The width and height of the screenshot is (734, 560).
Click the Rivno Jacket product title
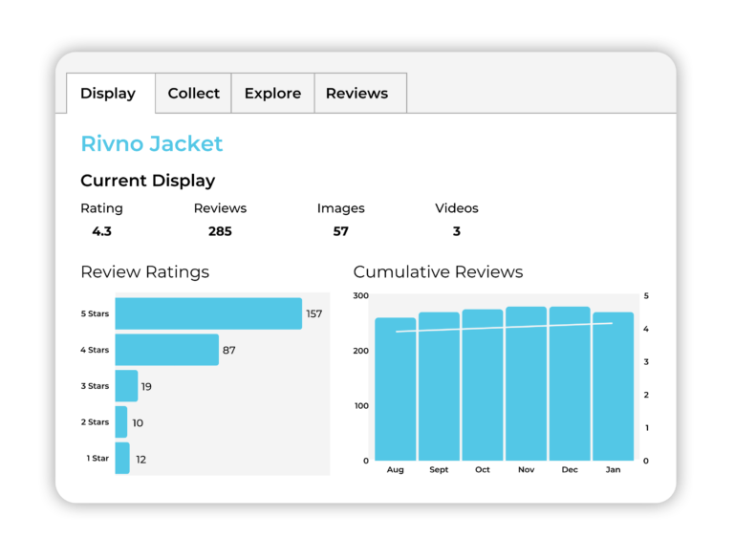[151, 144]
